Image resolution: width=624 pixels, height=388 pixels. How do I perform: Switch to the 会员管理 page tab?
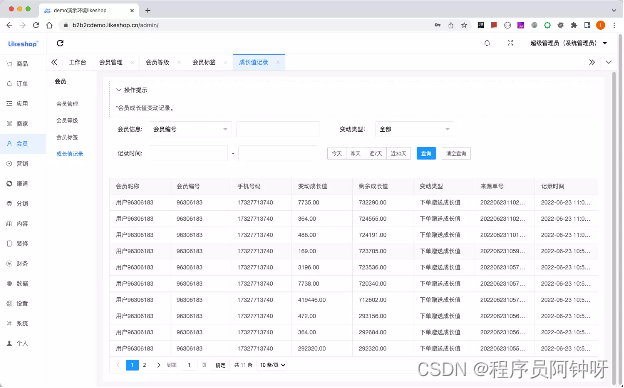point(111,62)
